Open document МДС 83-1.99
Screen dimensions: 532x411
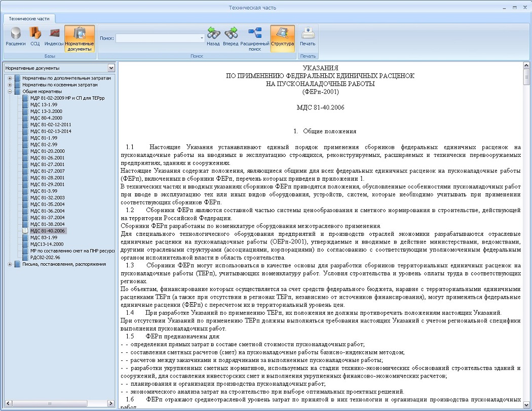pyautogui.click(x=44, y=237)
